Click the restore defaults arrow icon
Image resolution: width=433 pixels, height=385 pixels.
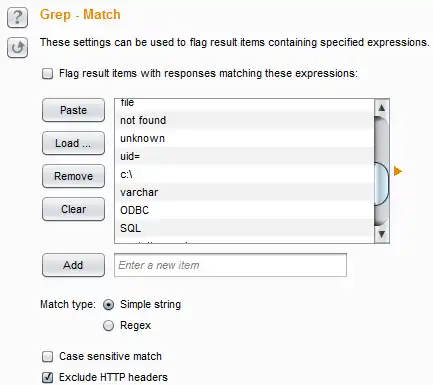click(x=17, y=48)
